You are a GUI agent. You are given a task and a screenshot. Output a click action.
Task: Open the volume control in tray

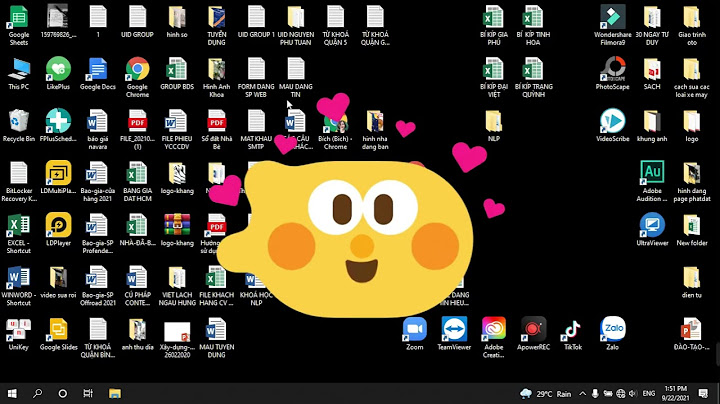(633, 393)
